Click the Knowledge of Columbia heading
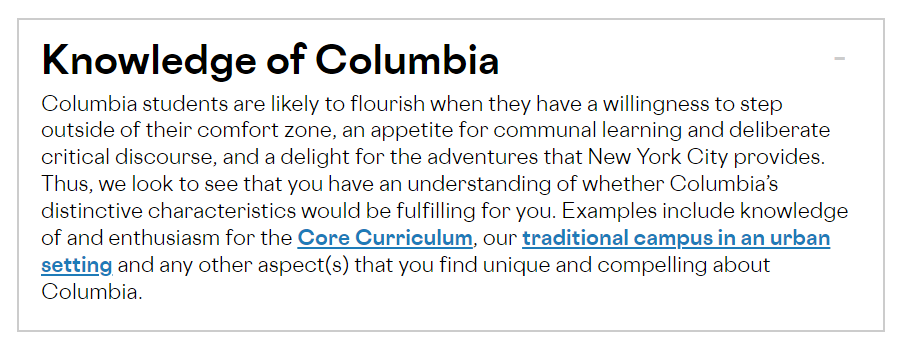The height and width of the screenshot is (363, 912). coord(270,60)
